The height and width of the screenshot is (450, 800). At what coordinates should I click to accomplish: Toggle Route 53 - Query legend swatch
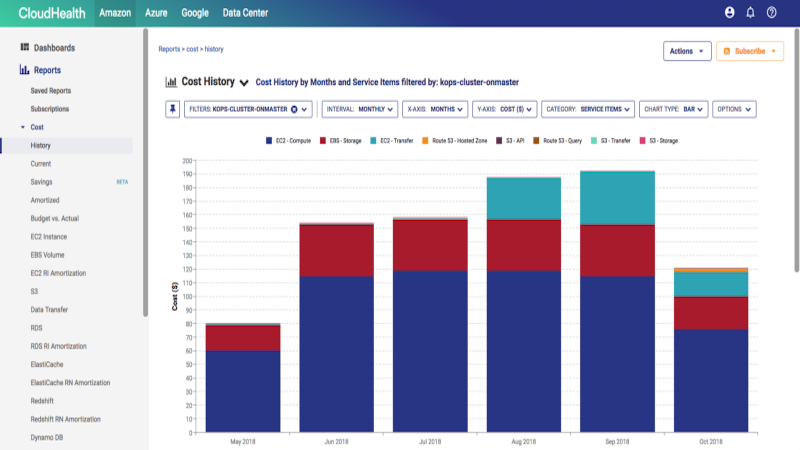[536, 140]
